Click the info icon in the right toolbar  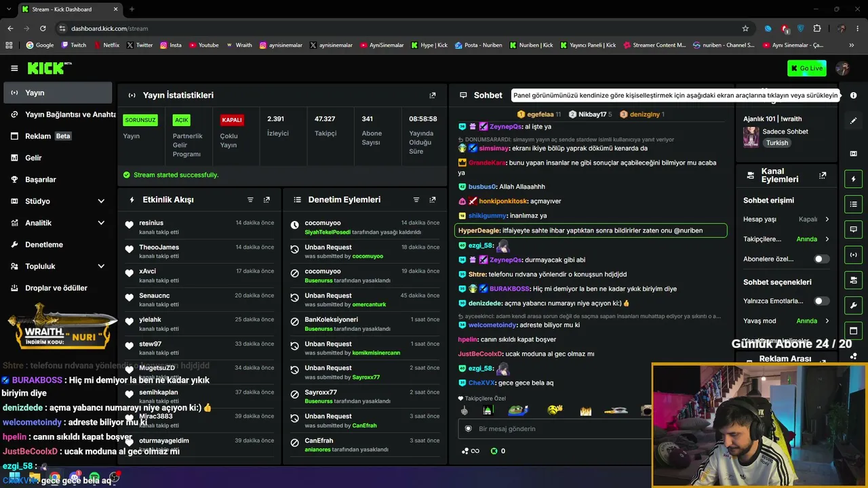click(x=854, y=96)
